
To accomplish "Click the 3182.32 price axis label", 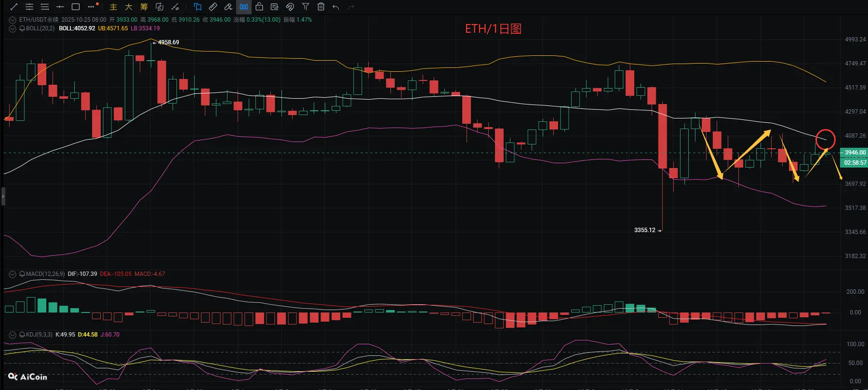I will click(855, 256).
